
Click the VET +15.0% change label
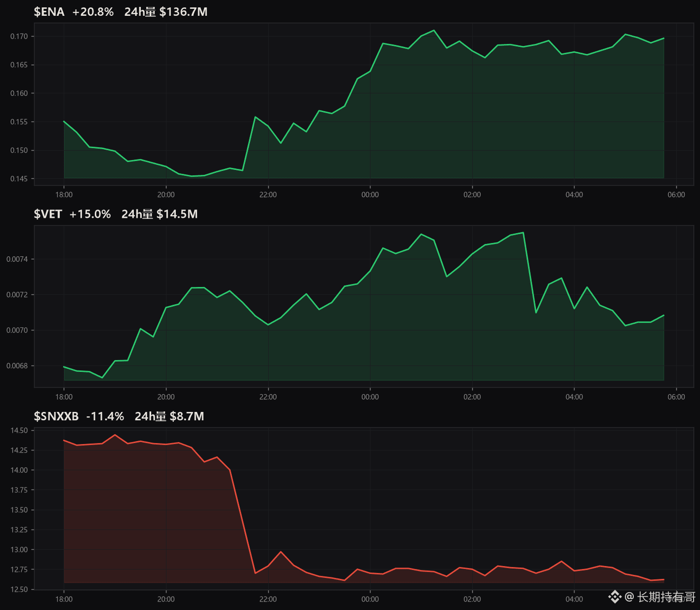(90, 214)
